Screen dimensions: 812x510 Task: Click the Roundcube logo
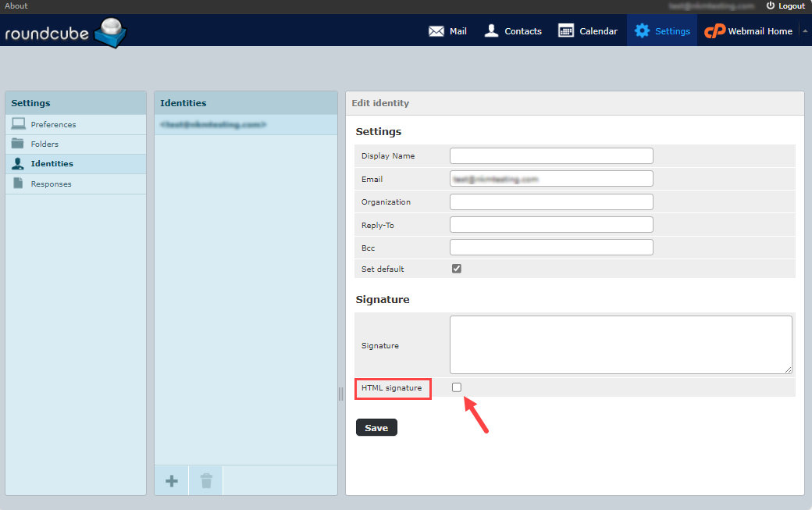[x=66, y=32]
